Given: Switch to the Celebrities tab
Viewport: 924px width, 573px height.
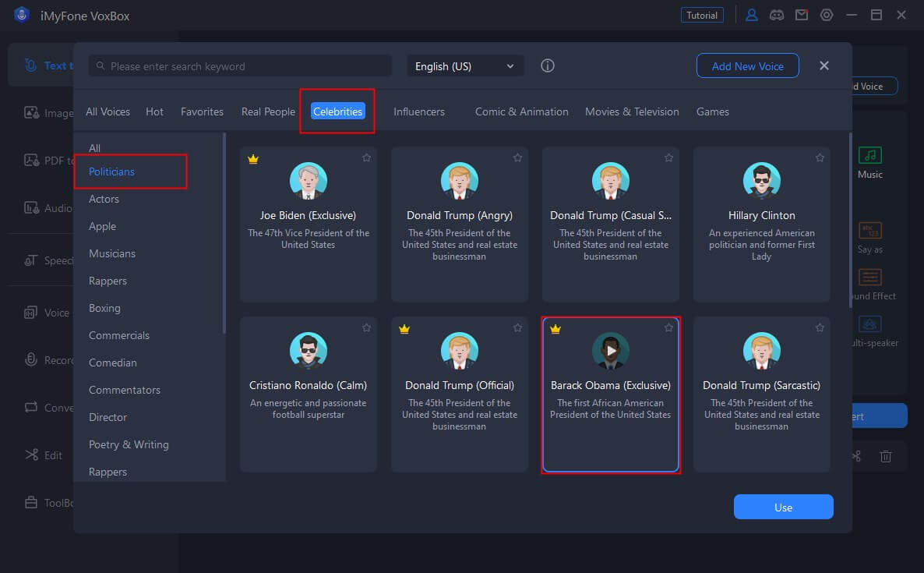Looking at the screenshot, I should 337,111.
